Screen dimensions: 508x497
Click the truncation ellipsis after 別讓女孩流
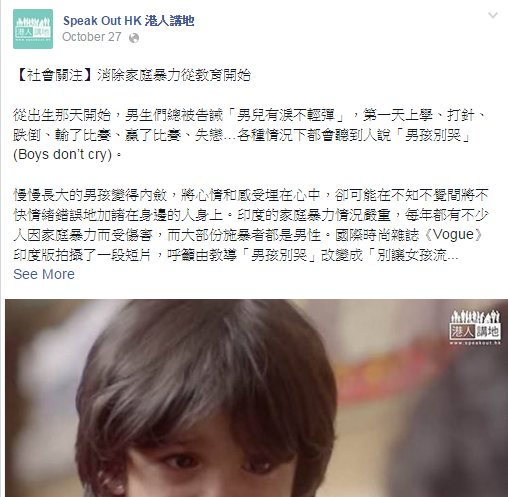(x=453, y=258)
